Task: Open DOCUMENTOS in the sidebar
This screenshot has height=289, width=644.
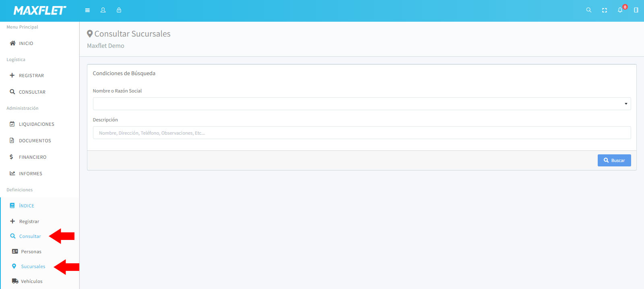Action: coord(35,141)
